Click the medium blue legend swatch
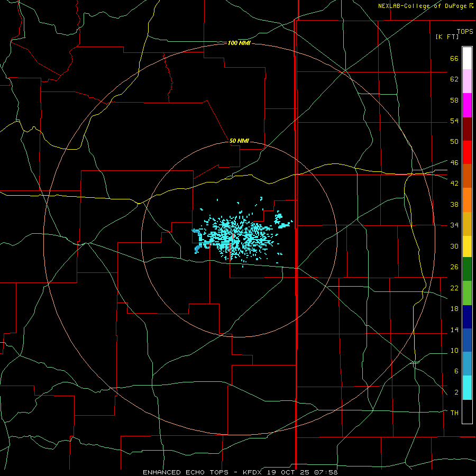This screenshot has height=476, width=476. coord(467,340)
